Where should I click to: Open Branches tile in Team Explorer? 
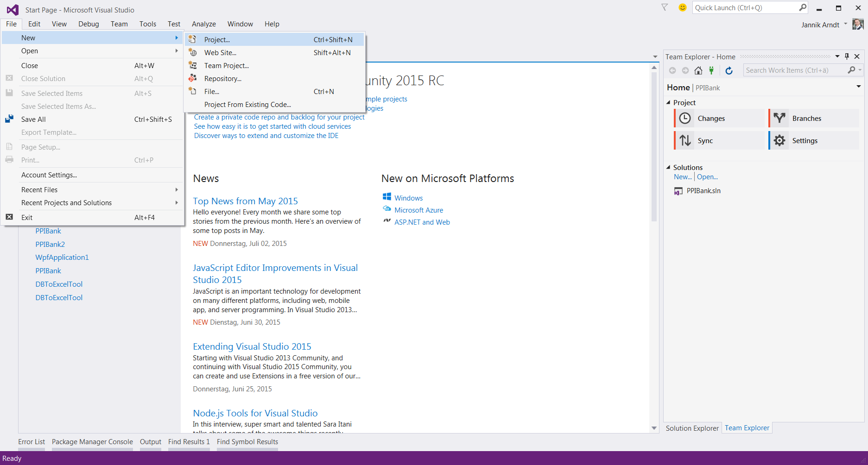814,118
